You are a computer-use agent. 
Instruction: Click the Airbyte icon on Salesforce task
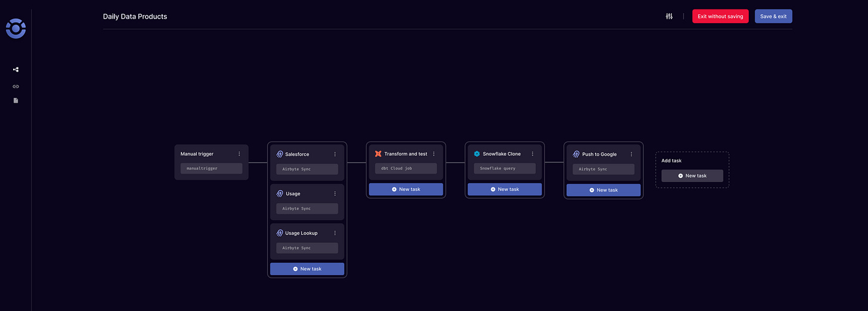click(280, 154)
